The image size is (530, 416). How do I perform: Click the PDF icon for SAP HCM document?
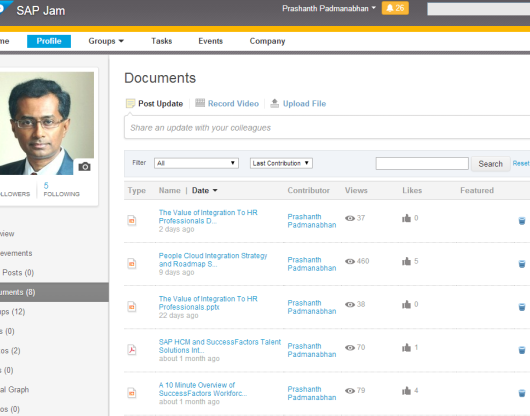point(132,350)
